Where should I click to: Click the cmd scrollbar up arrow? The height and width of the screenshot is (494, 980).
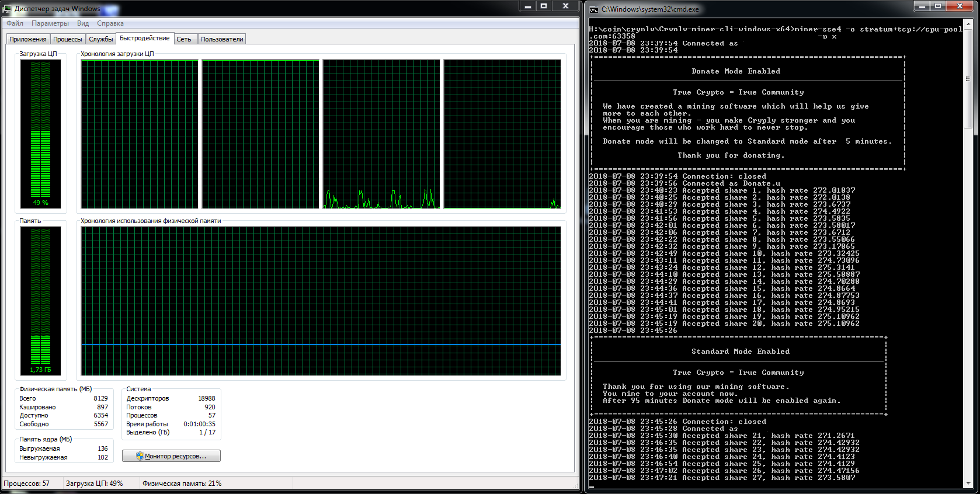(968, 24)
